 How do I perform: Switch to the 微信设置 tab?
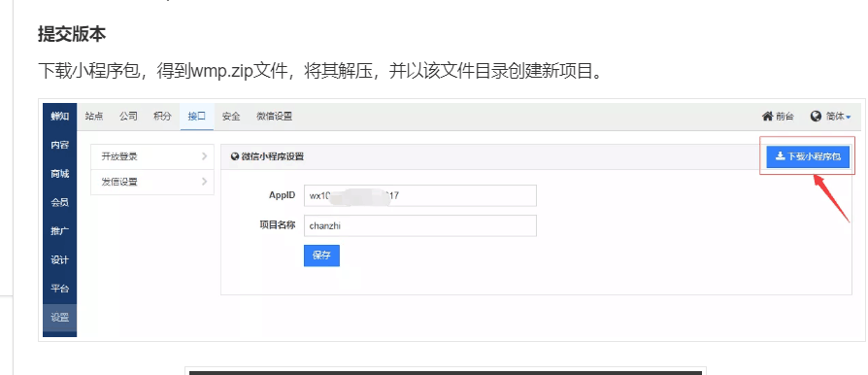click(x=274, y=117)
